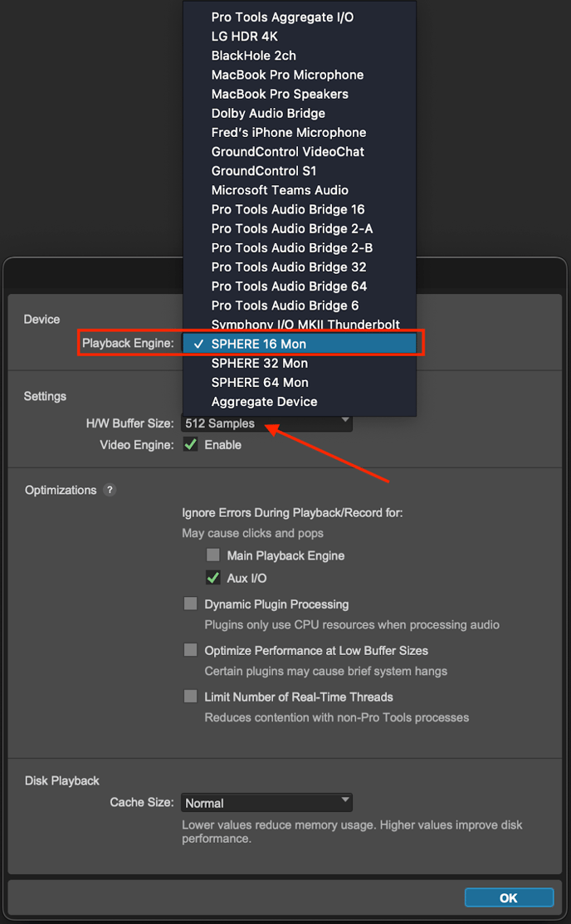Enable Limit Number of Real-Time Threads
Screen dimensions: 571x924
(x=191, y=697)
